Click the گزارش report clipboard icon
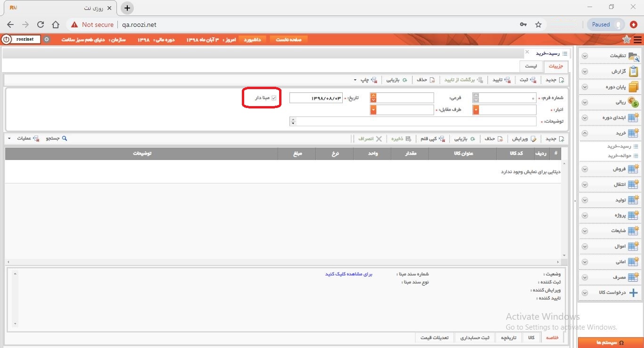Screen dimensions: 644x348 pos(634,71)
